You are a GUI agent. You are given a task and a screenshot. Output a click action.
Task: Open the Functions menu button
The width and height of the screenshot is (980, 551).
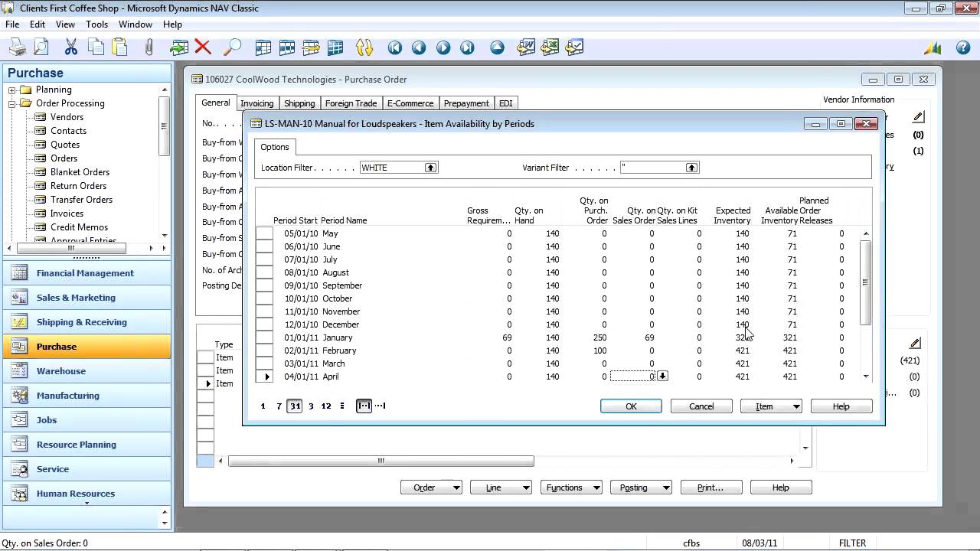coord(571,487)
